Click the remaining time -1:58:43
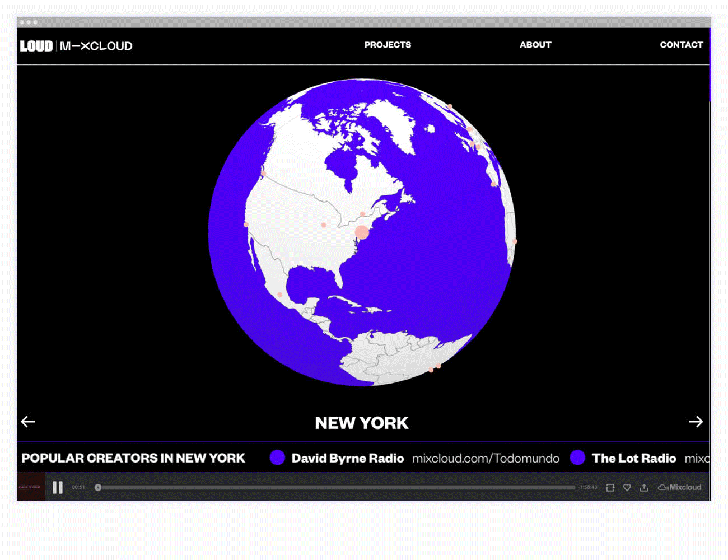Viewport: 728px width, 560px height. click(588, 488)
